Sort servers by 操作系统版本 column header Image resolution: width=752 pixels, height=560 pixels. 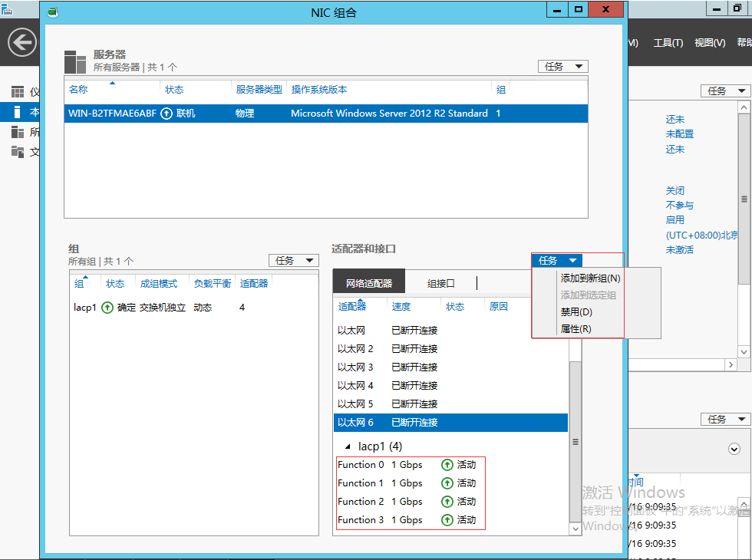point(319,90)
